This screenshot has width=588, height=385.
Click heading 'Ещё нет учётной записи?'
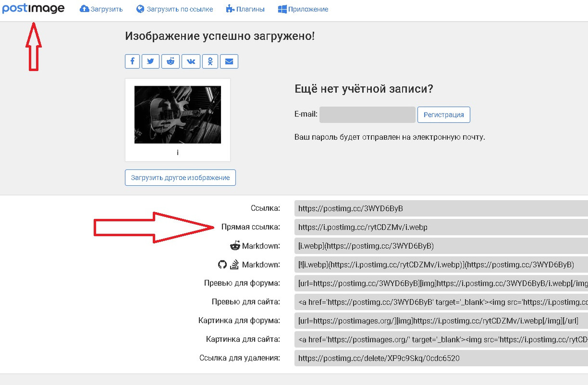point(364,89)
